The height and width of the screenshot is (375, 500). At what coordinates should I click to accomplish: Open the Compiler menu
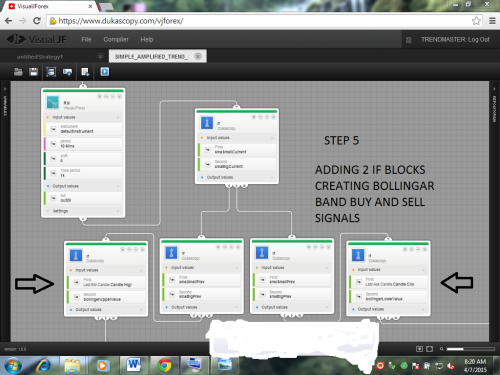click(x=116, y=39)
